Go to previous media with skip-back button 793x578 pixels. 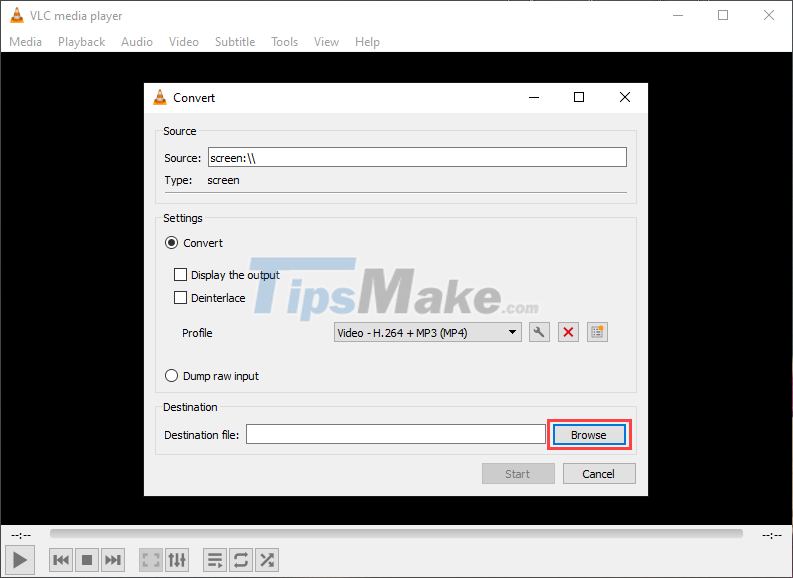(x=61, y=560)
